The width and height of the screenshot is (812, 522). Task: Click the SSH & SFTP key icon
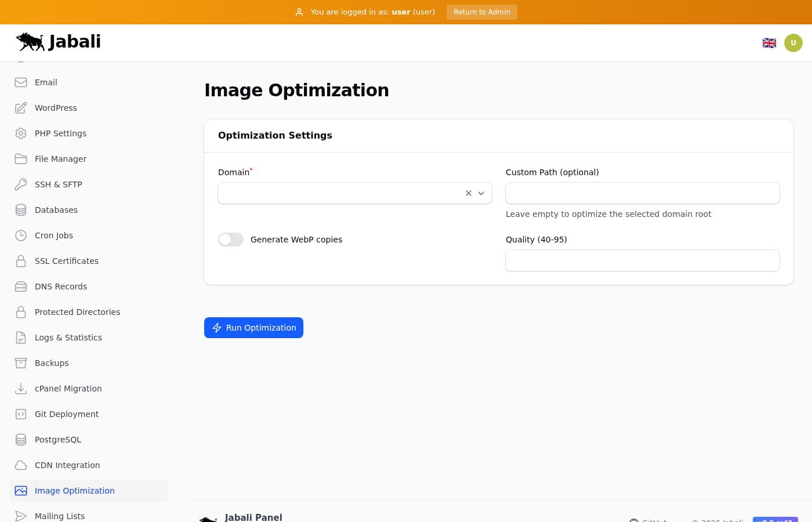click(x=21, y=184)
